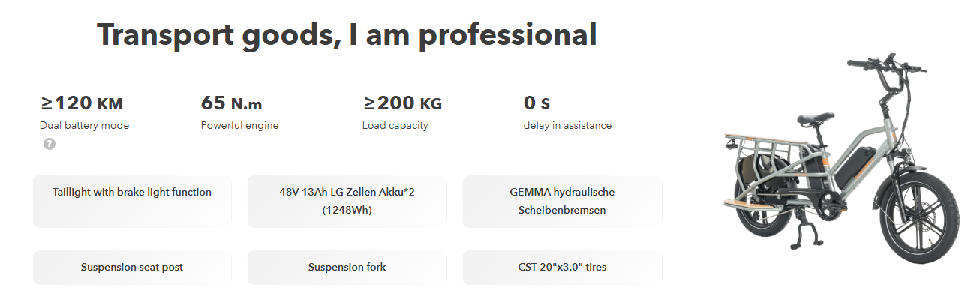
Task: Select the CST 20"x3.0" tires card
Action: pyautogui.click(x=562, y=268)
